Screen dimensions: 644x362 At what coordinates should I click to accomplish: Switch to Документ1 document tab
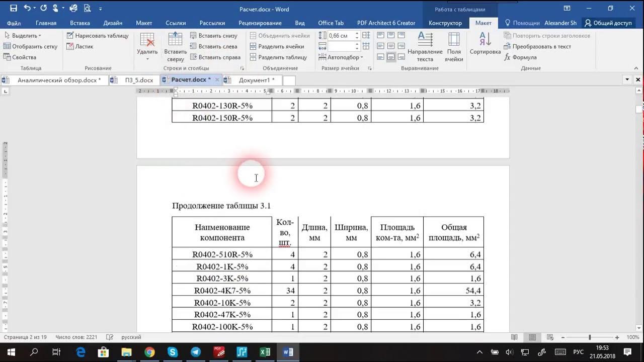click(252, 80)
